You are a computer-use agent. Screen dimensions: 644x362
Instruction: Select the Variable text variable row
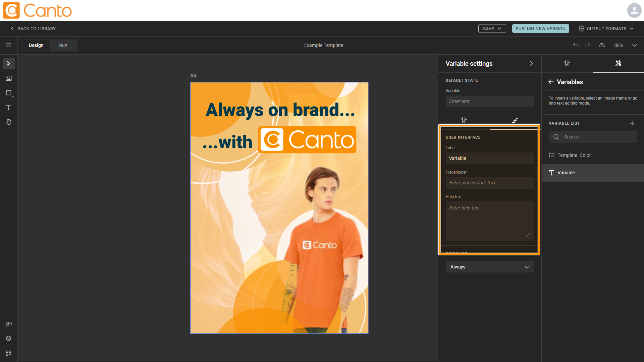point(593,173)
